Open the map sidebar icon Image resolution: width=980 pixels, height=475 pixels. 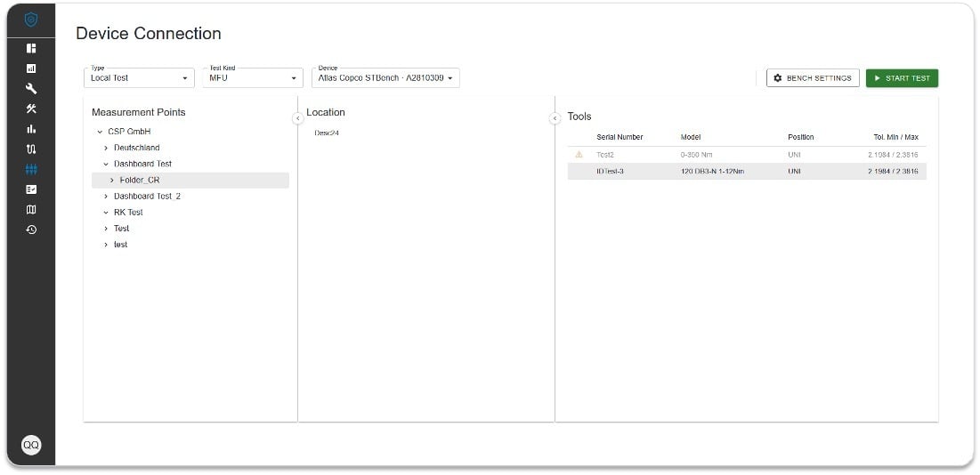click(31, 210)
